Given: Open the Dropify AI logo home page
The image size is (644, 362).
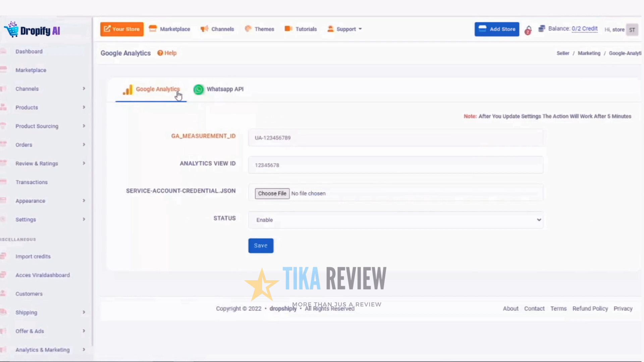Looking at the screenshot, I should (32, 29).
